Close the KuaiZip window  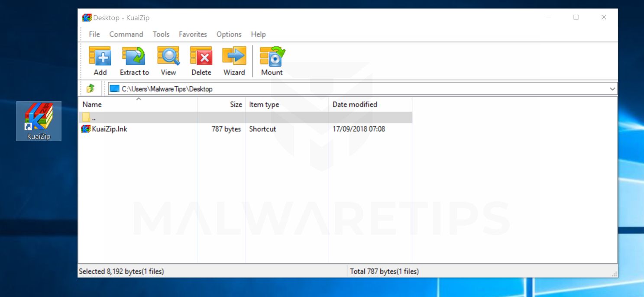click(604, 17)
